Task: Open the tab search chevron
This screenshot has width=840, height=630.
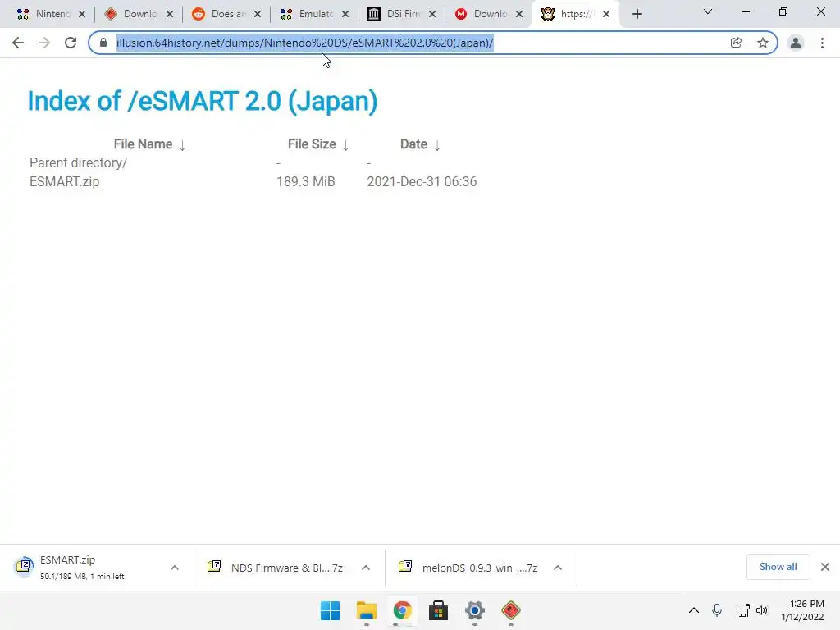Action: 708,11
